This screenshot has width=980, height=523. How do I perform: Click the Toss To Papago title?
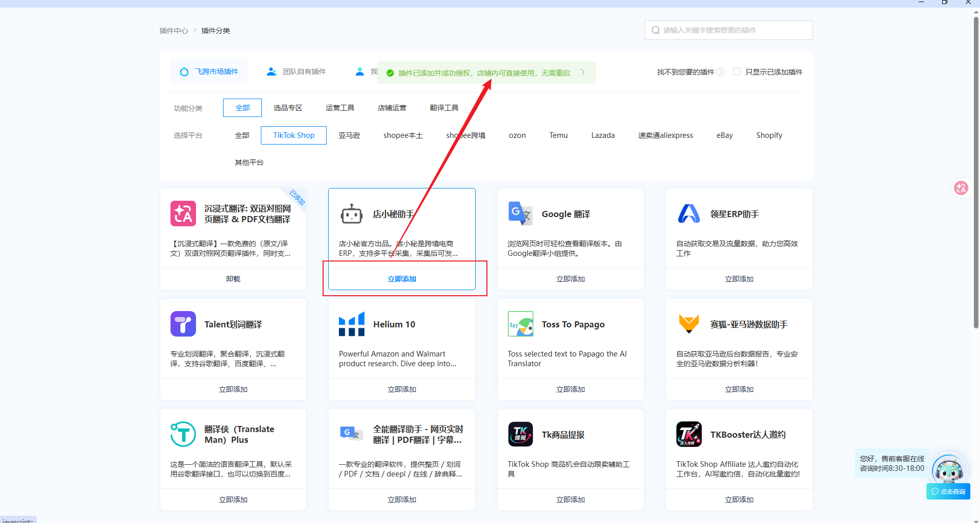click(x=573, y=324)
